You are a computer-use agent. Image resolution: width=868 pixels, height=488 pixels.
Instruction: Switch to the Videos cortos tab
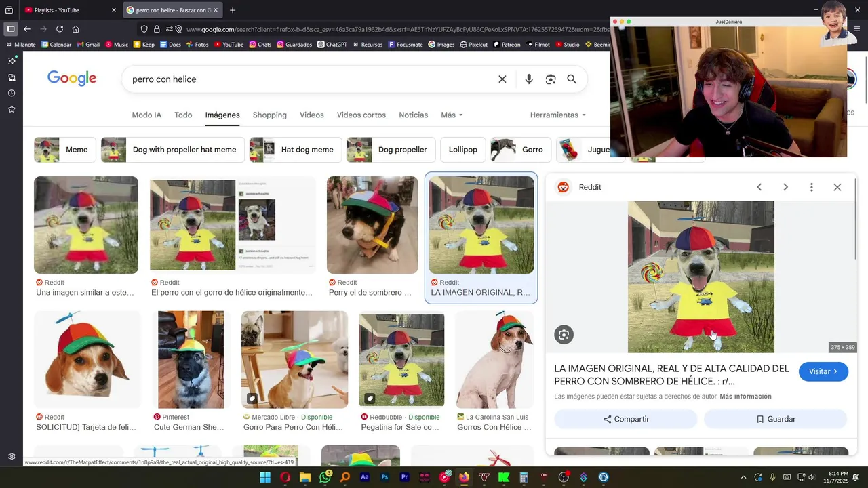click(x=361, y=115)
